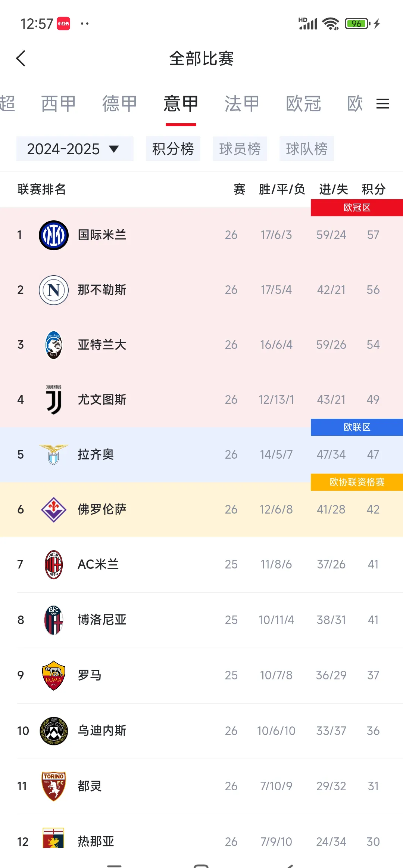Open the 乌迪内斯 team entry

tap(149, 730)
